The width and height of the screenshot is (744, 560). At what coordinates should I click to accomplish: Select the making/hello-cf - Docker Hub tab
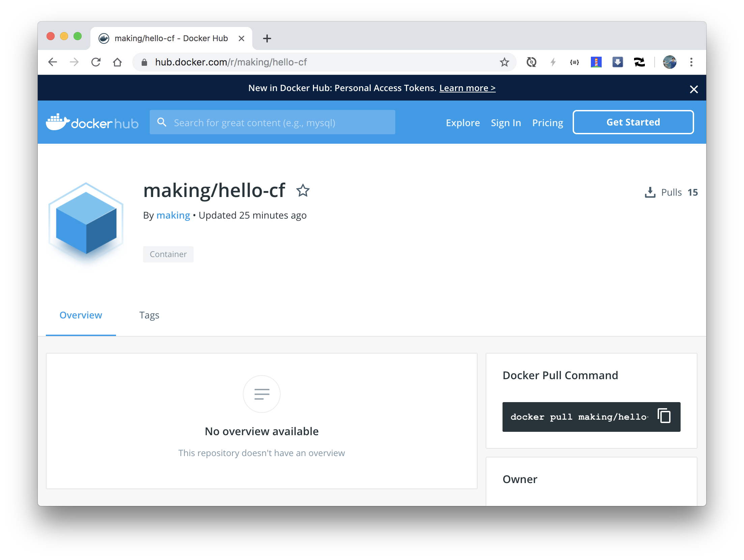point(171,38)
